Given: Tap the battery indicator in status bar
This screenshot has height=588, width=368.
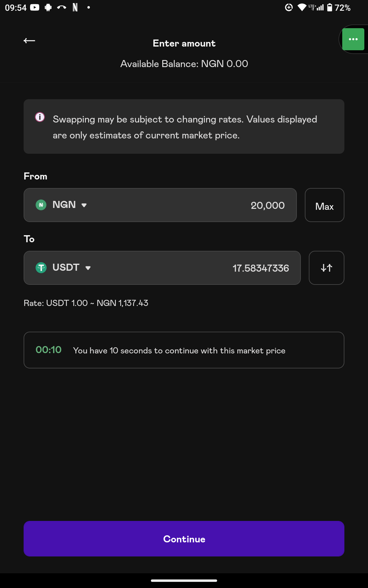Looking at the screenshot, I should coord(330,7).
